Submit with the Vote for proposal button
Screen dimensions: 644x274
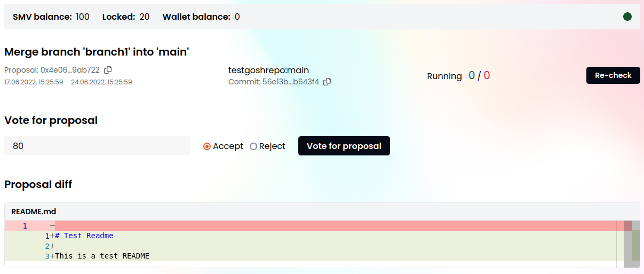point(344,146)
